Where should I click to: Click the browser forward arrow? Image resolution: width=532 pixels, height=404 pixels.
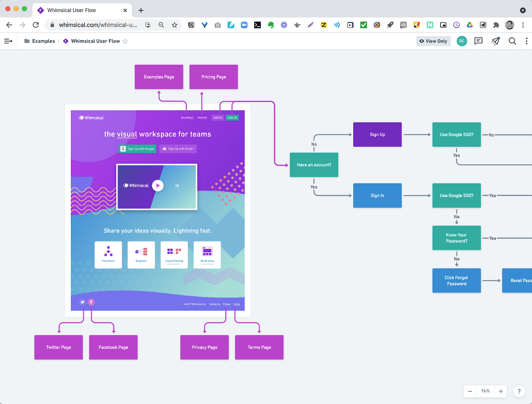[22, 25]
